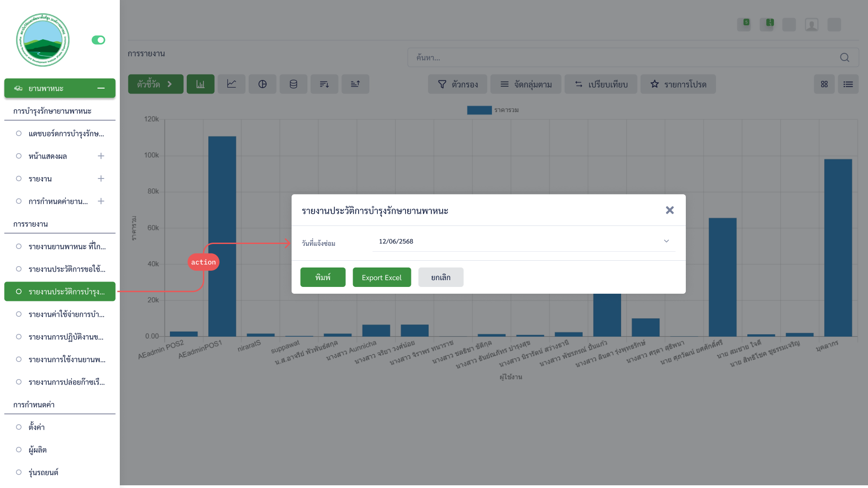Open the ตัวกรอง filter menu
The image size is (868, 488).
458,84
